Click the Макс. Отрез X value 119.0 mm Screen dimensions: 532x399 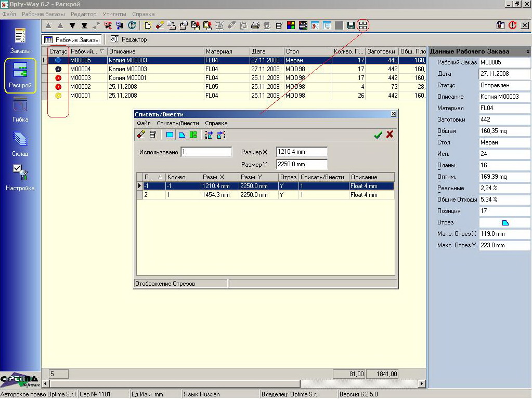coord(504,234)
